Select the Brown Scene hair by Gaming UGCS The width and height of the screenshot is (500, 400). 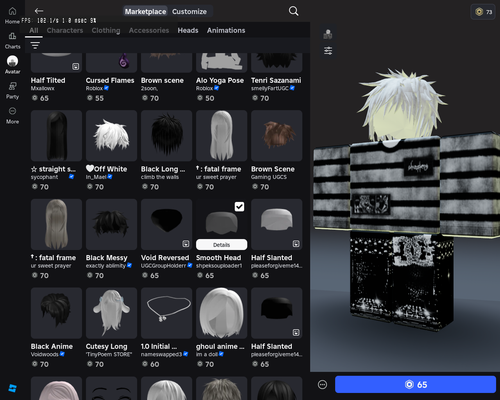click(277, 136)
